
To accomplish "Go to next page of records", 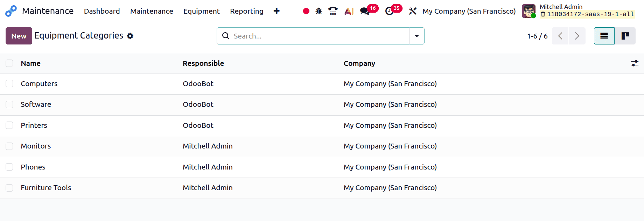I will [577, 36].
